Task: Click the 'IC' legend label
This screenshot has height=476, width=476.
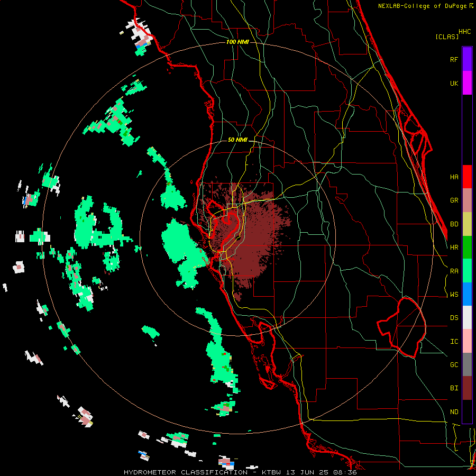Action: pos(454,342)
